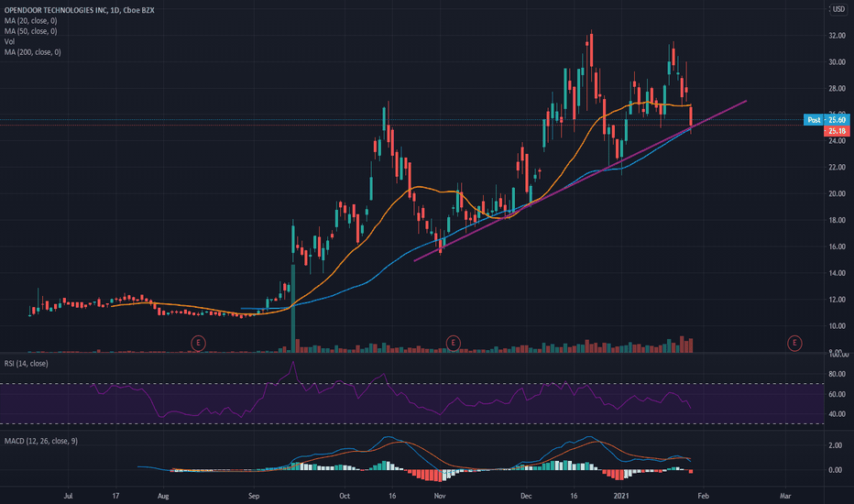Click the 0.00 MACD axis label
Viewport: 854px width, 504px height.
click(836, 470)
